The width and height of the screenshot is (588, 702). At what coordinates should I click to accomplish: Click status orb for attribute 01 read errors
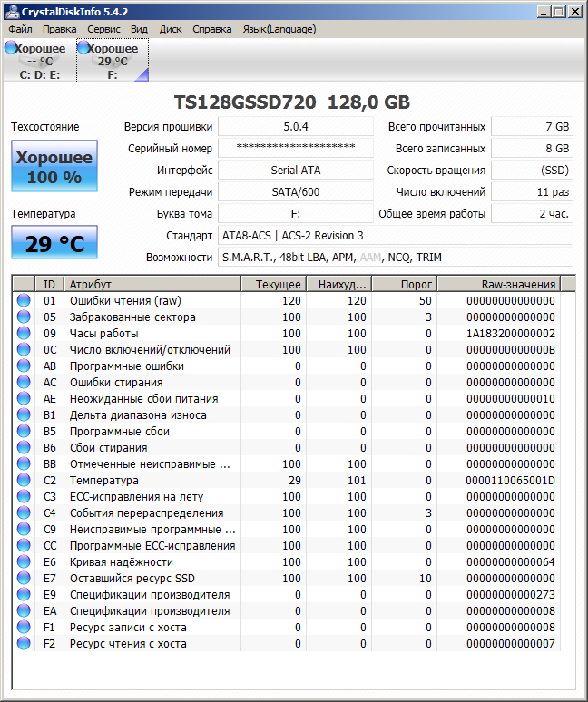[x=24, y=301]
